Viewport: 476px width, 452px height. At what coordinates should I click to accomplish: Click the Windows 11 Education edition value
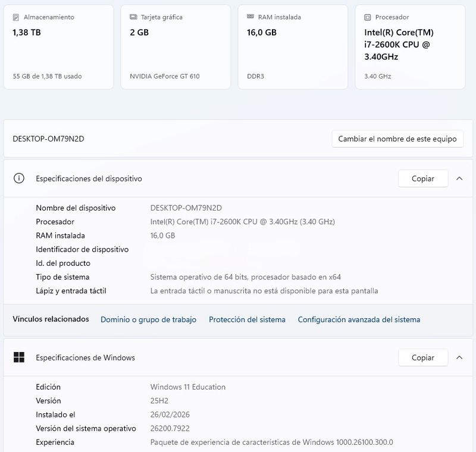pyautogui.click(x=188, y=387)
